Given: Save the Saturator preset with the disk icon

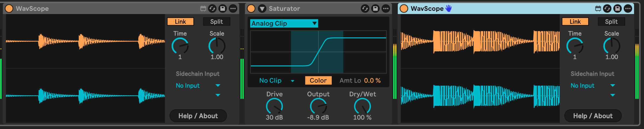Looking at the screenshot, I should [375, 9].
